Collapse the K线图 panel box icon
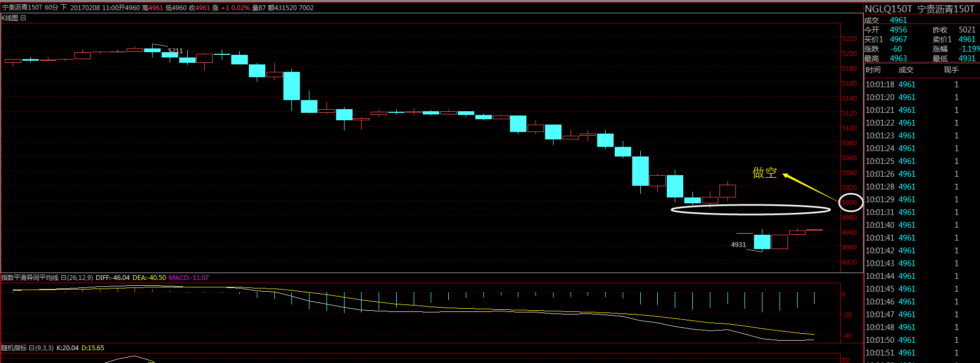This screenshot has height=363, width=980. 23,18
